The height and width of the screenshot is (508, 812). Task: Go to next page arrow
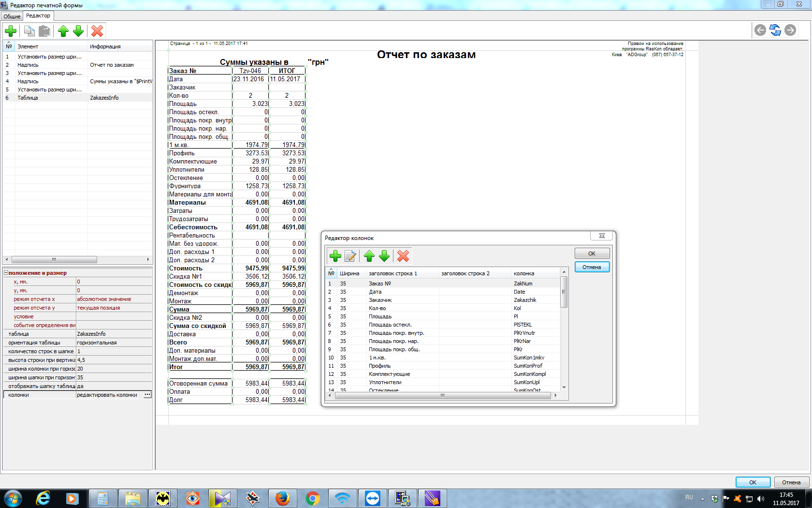click(790, 30)
